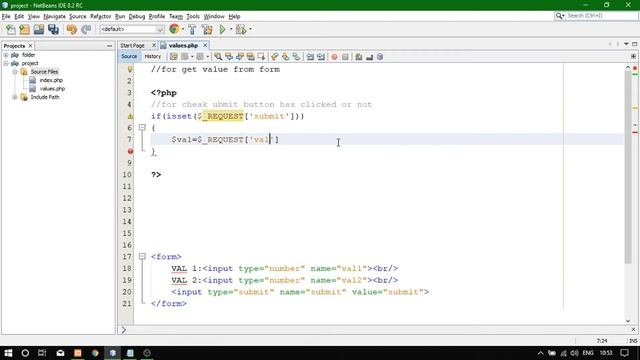Click Find Next Occurrence icon

point(240,57)
